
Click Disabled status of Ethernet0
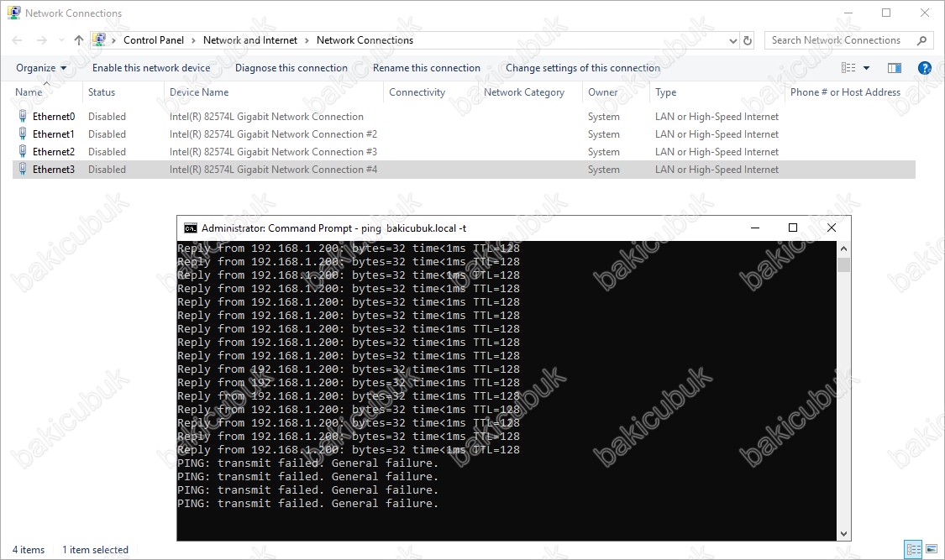pyautogui.click(x=107, y=116)
